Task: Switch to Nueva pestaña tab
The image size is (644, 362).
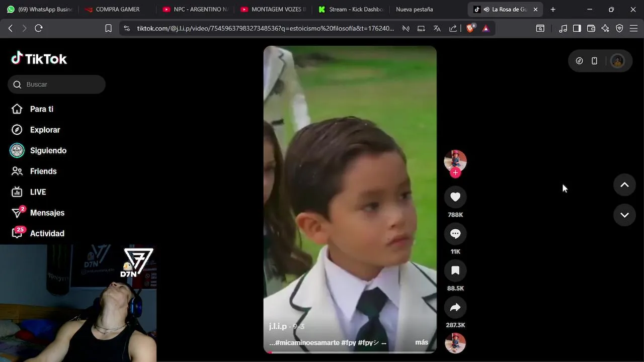Action: [x=414, y=9]
